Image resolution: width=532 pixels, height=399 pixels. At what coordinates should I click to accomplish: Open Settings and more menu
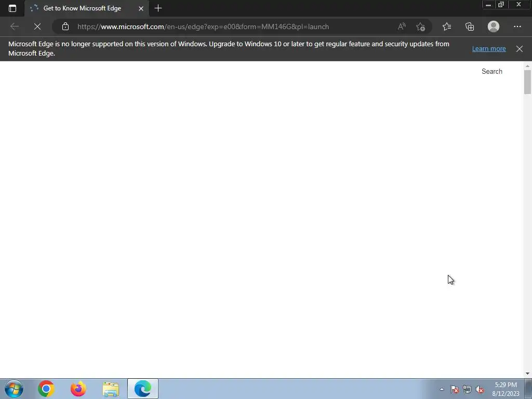click(517, 26)
